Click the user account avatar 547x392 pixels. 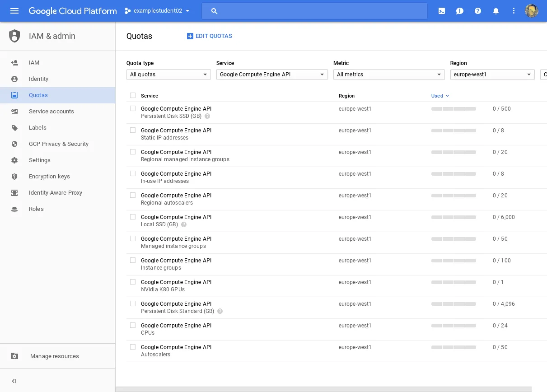click(x=532, y=11)
